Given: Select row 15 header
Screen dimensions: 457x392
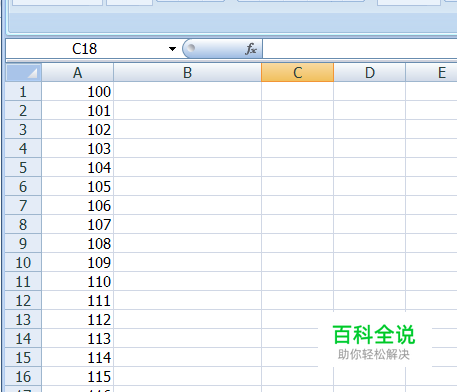Looking at the screenshot, I should coord(23,357).
